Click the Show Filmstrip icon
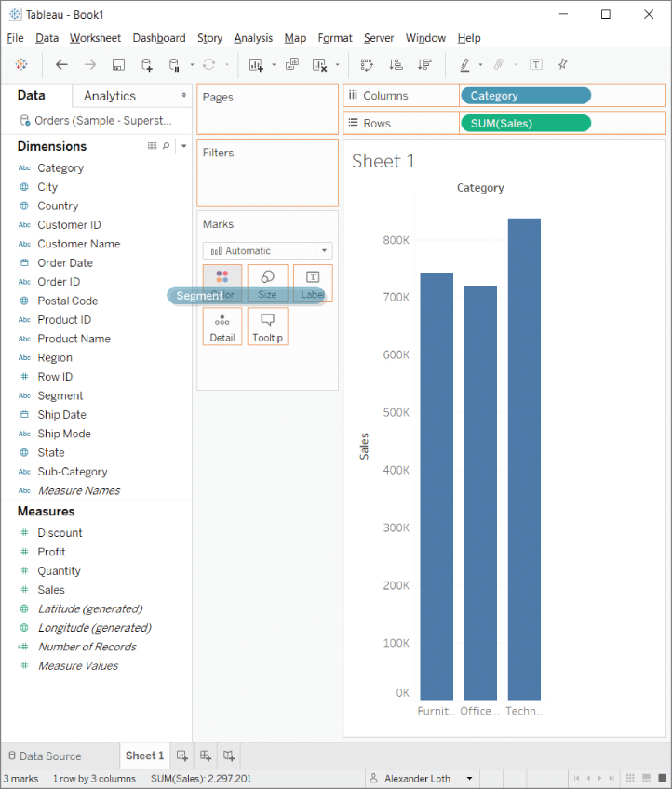Screen dimensions: 672x789 coord(646,778)
